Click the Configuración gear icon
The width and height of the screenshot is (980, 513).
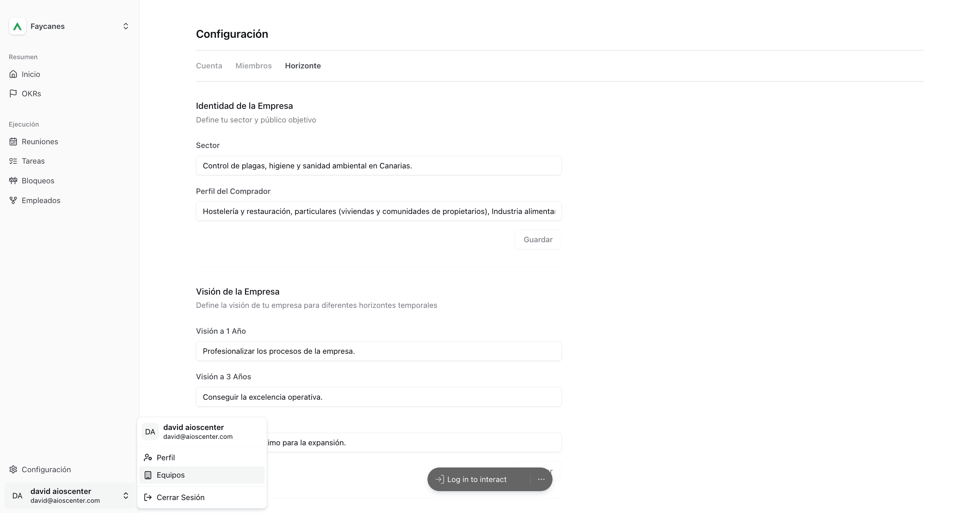point(13,469)
